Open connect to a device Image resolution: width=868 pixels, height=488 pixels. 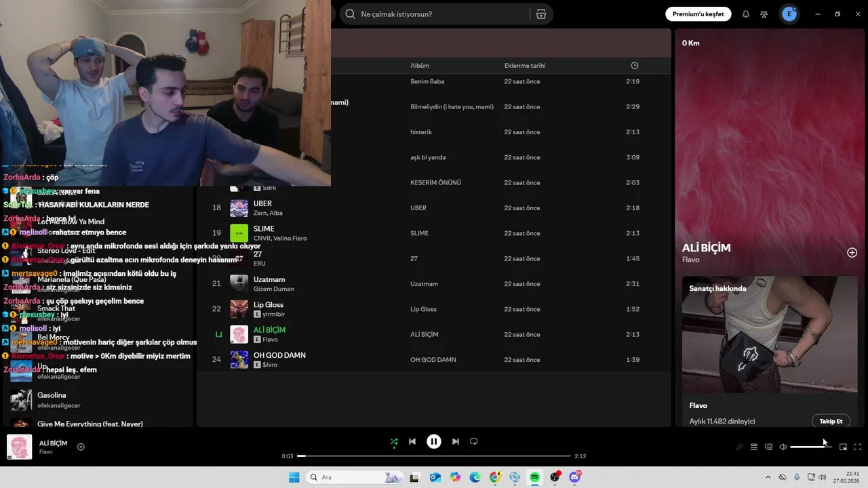768,447
